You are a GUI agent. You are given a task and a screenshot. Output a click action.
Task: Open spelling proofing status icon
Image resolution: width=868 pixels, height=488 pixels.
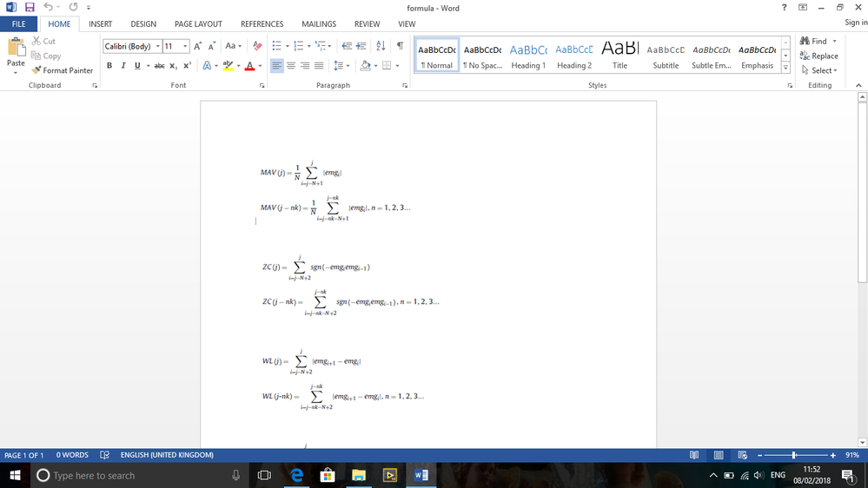coord(104,455)
